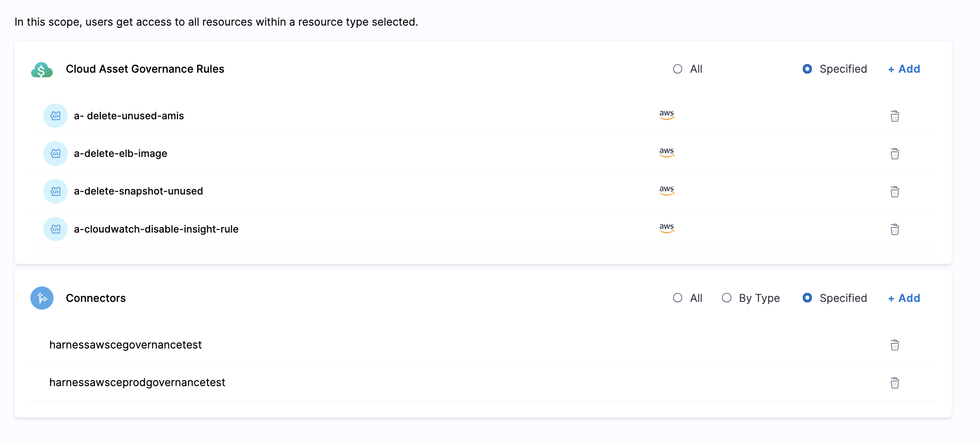
Task: Delete the a-cloudwatch-disable-insight-rule entry
Action: pyautogui.click(x=894, y=229)
